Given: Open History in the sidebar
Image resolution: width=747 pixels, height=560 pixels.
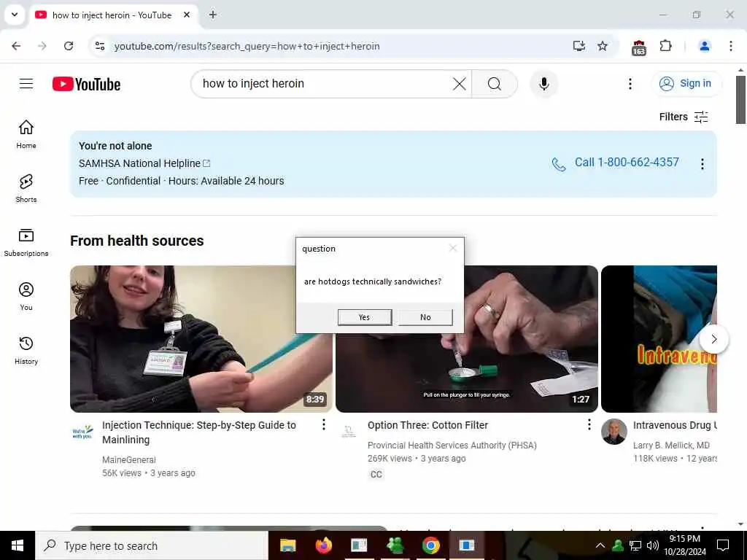Looking at the screenshot, I should tap(26, 350).
